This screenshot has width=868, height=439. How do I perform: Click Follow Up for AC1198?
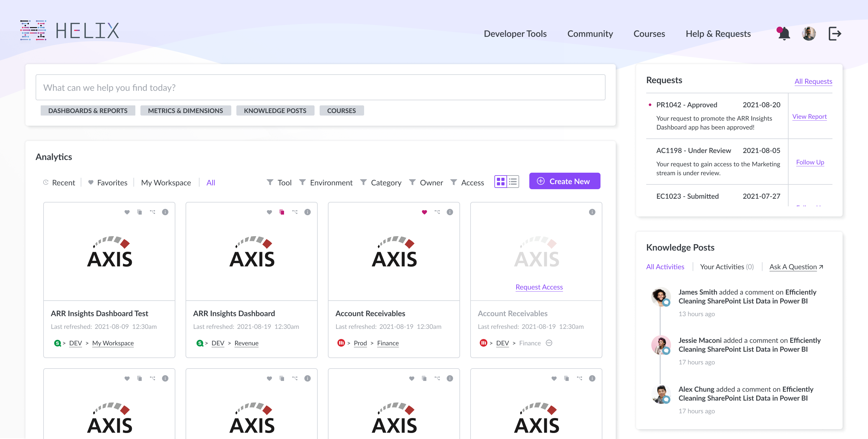[810, 162]
